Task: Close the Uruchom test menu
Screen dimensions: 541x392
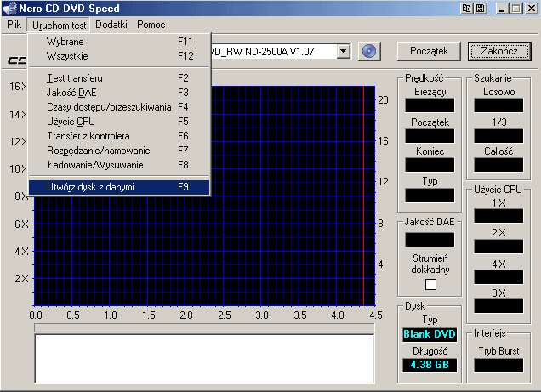Action: (x=59, y=26)
